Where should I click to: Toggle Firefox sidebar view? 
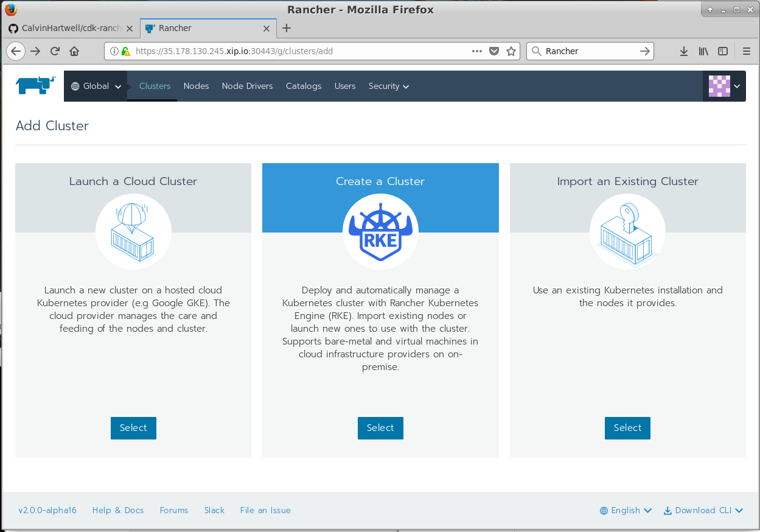tap(723, 51)
